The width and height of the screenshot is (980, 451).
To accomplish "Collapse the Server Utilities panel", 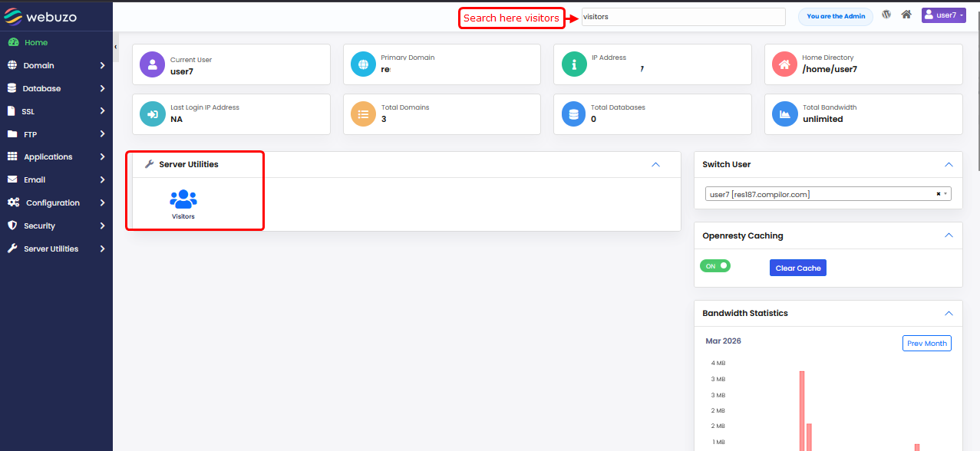I will (655, 165).
